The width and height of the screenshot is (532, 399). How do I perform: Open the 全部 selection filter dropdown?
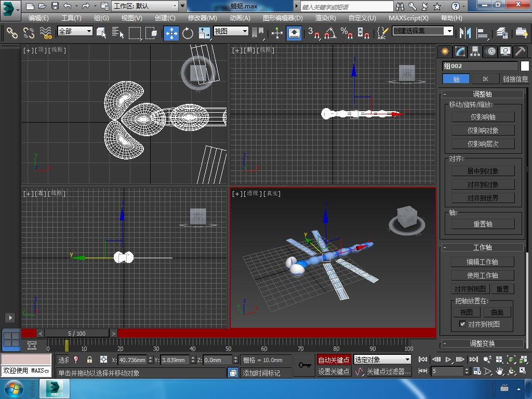[x=75, y=31]
